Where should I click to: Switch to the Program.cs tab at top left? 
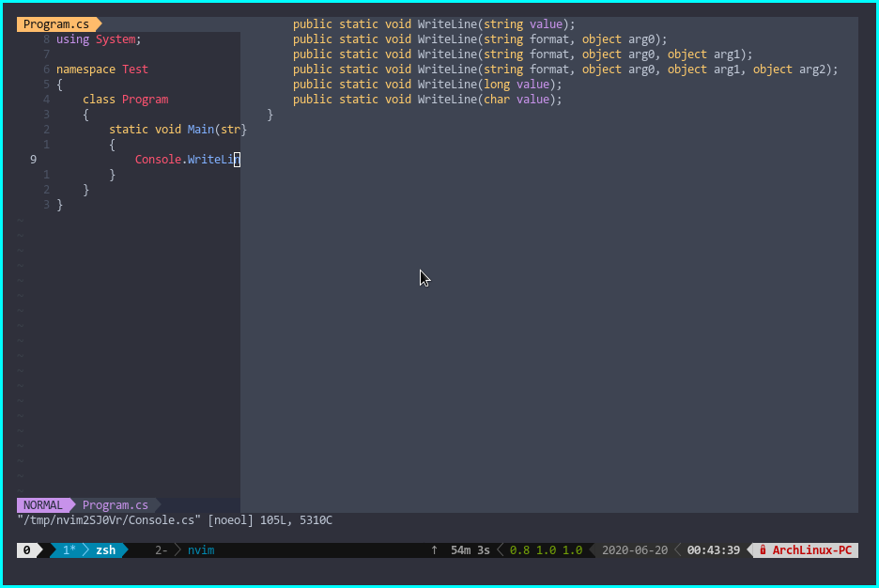(54, 24)
